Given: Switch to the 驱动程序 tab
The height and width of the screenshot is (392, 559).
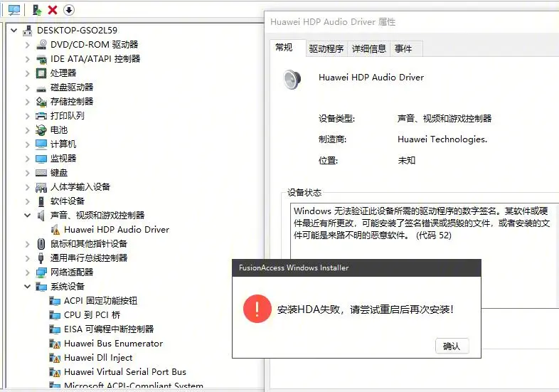Looking at the screenshot, I should coord(326,48).
